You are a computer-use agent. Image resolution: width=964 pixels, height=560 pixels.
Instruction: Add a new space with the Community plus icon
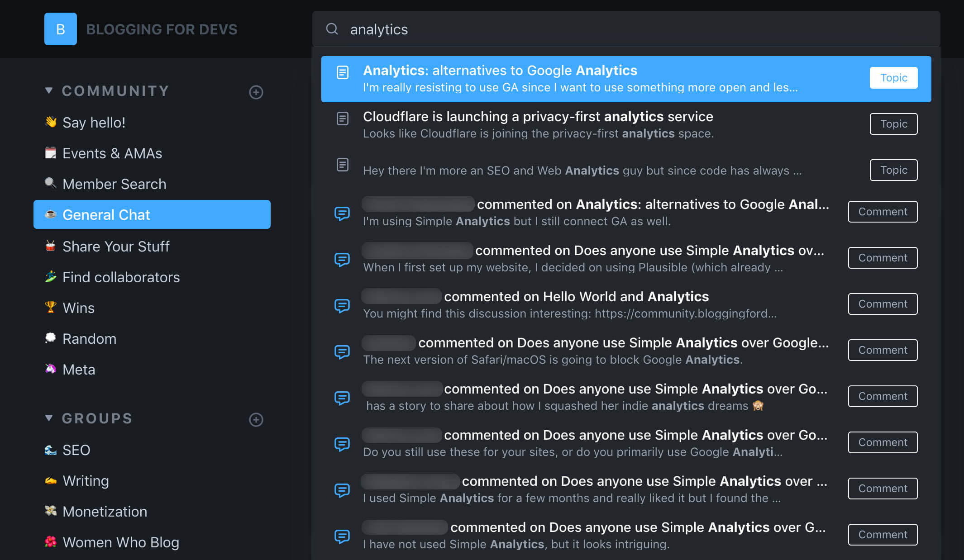[x=256, y=92]
